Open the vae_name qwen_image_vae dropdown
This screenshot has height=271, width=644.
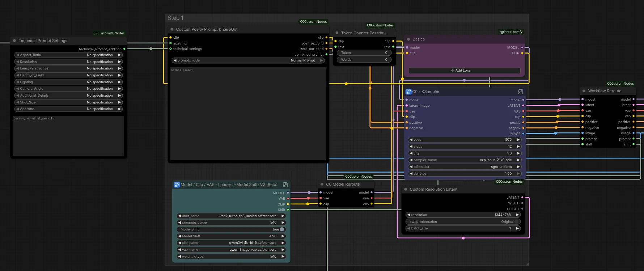click(231, 250)
